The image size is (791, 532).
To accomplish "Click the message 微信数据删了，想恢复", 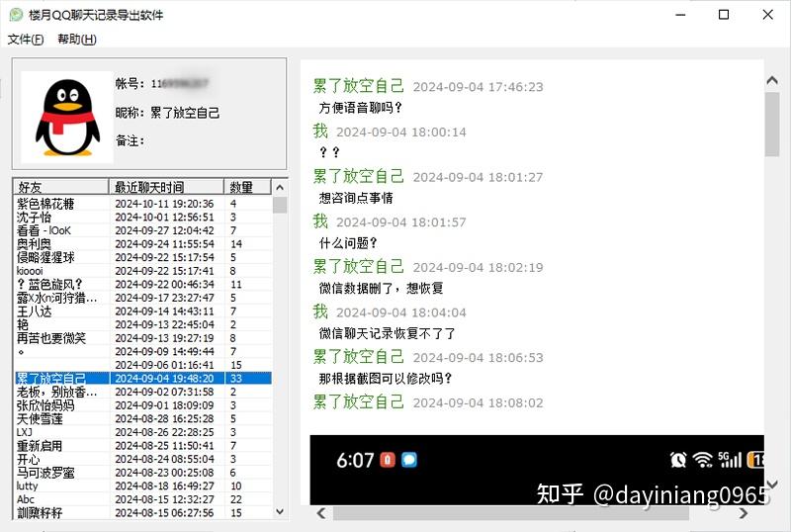I will (382, 288).
